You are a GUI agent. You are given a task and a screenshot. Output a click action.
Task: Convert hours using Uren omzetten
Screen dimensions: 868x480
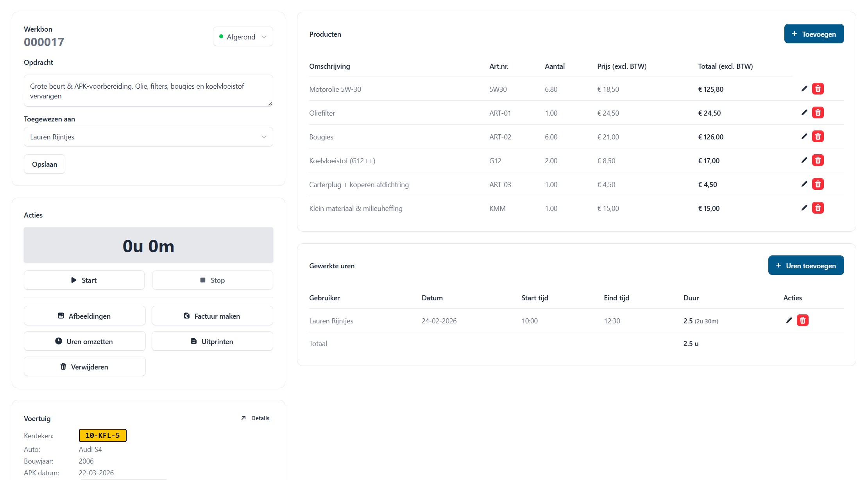84,341
